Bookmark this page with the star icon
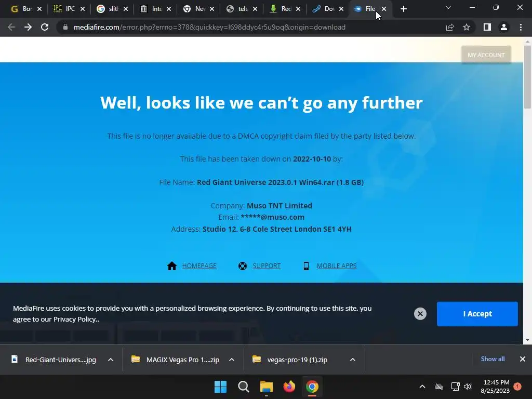The image size is (532, 399). 467,27
